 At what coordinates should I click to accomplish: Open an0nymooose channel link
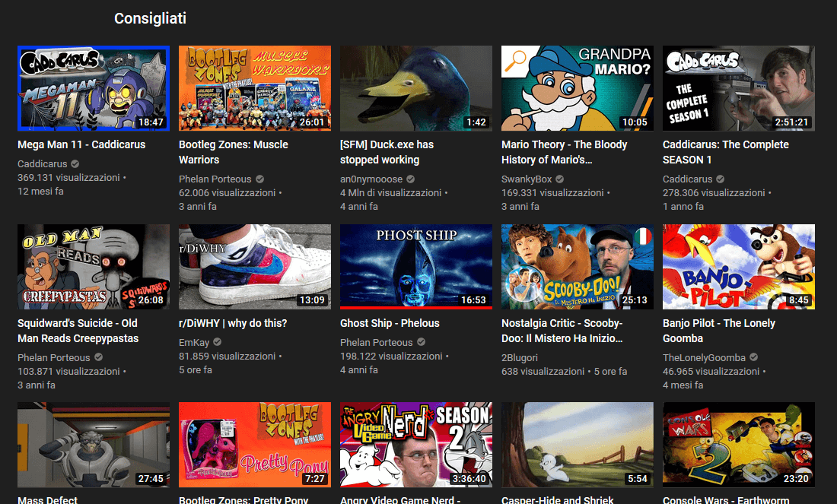371,179
